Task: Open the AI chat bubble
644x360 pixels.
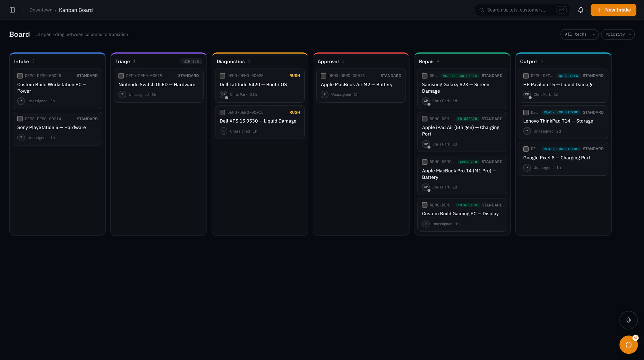Action: pos(628,345)
